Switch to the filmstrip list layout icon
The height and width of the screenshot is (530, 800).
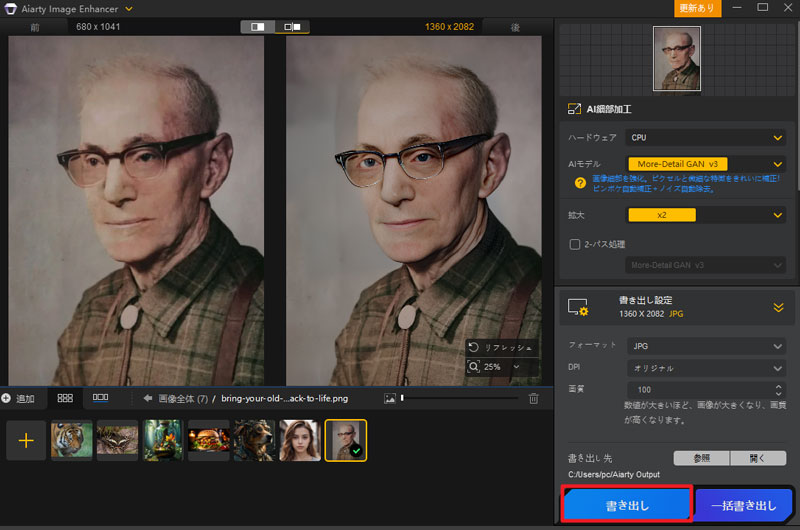pyautogui.click(x=100, y=398)
